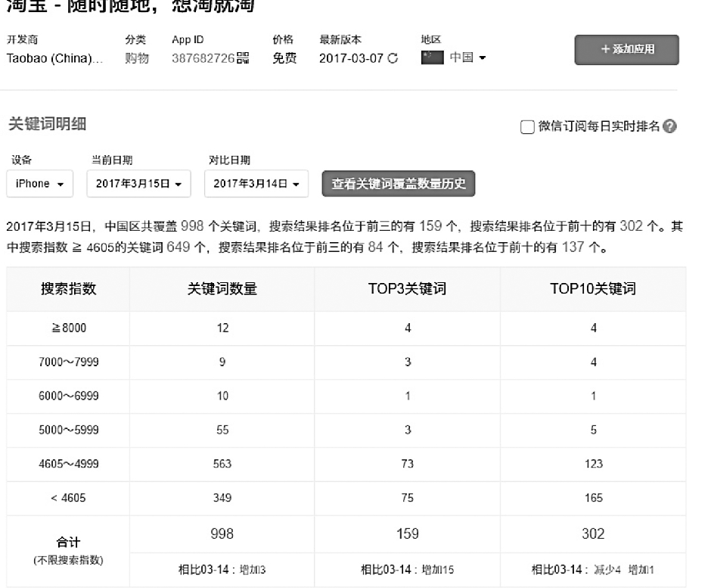Screen dimensions: 711x588
Task: Click the 4605~4999 row label
Action: click(x=69, y=464)
